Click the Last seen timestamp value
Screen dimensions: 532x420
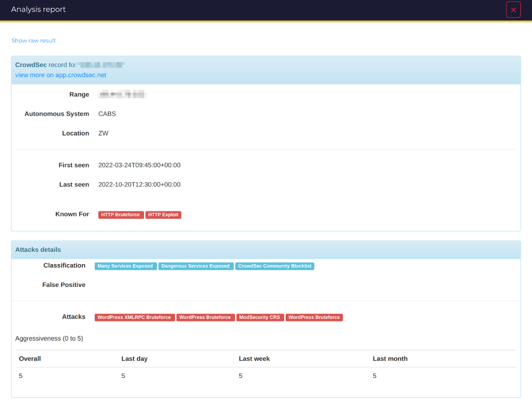pos(139,185)
